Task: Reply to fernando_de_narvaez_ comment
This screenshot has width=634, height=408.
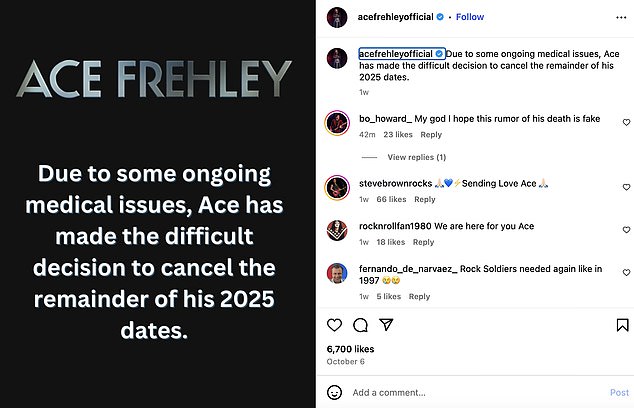Action: click(419, 296)
